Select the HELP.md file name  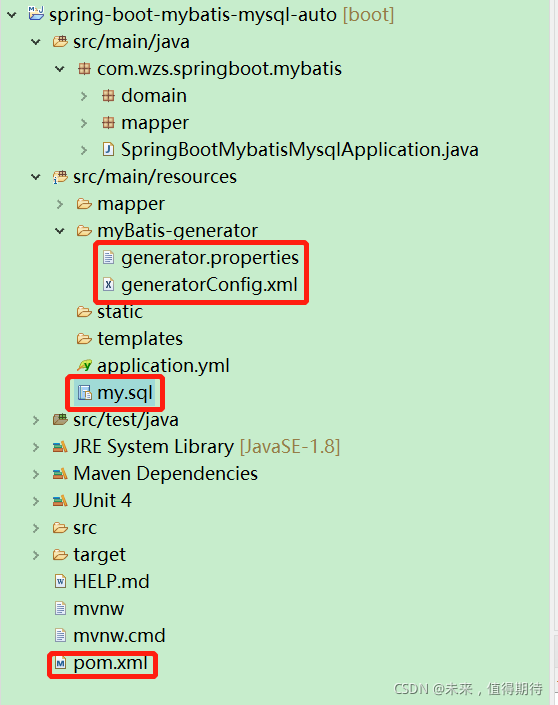[111, 582]
